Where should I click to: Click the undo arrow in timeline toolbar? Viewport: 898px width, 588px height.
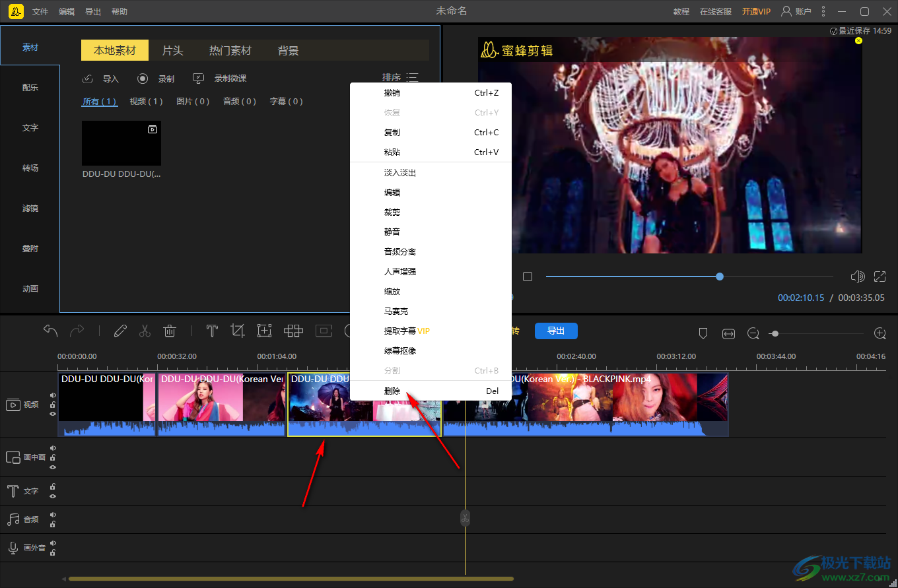[x=50, y=331]
